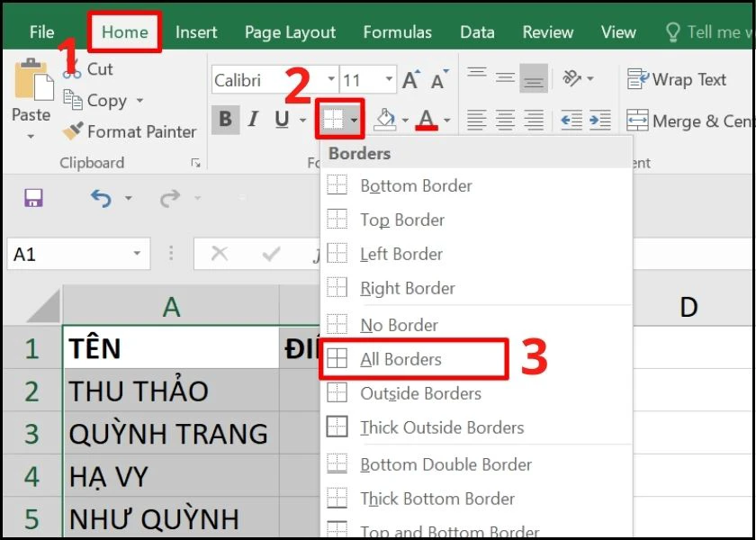Screen dimensions: 756x540
Task: Select cell containing QUỲNH TRANG
Action: (171, 433)
